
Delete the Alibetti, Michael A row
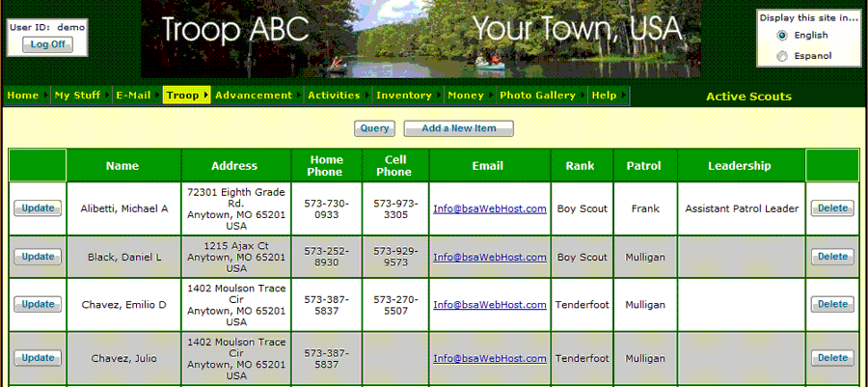pyautogui.click(x=832, y=208)
